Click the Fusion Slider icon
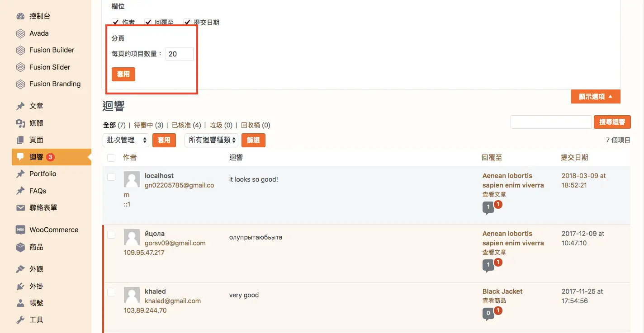Screen dimensions: 644x333 pyautogui.click(x=20, y=67)
